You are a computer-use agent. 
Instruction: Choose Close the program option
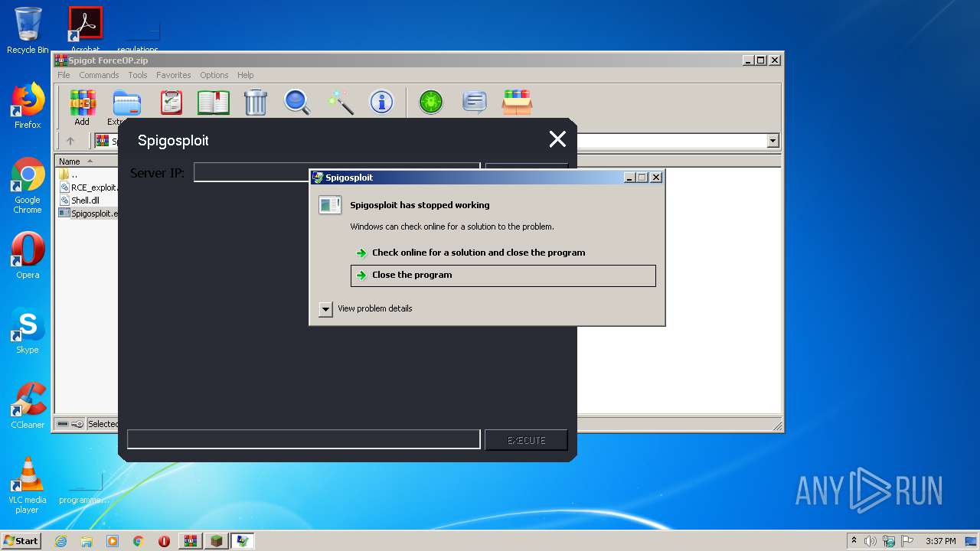(503, 275)
